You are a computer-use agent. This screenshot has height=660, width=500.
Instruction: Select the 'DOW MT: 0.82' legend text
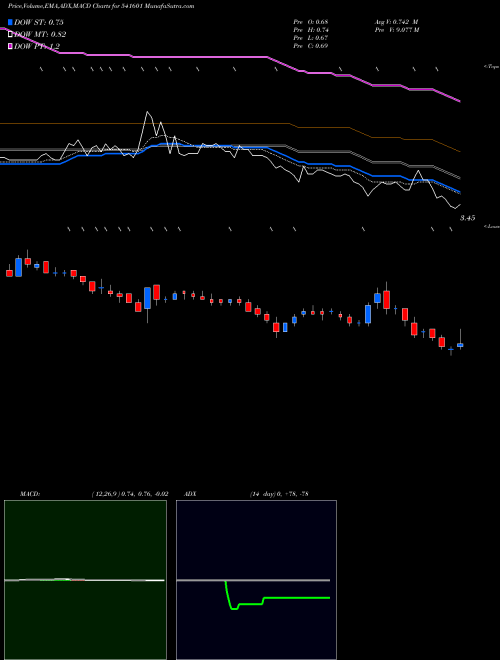click(x=40, y=35)
